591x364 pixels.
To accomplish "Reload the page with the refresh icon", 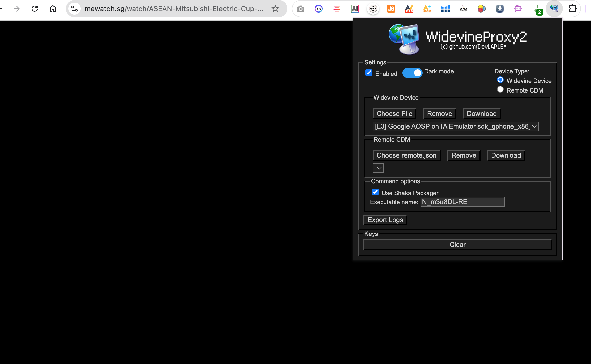I will coord(35,9).
